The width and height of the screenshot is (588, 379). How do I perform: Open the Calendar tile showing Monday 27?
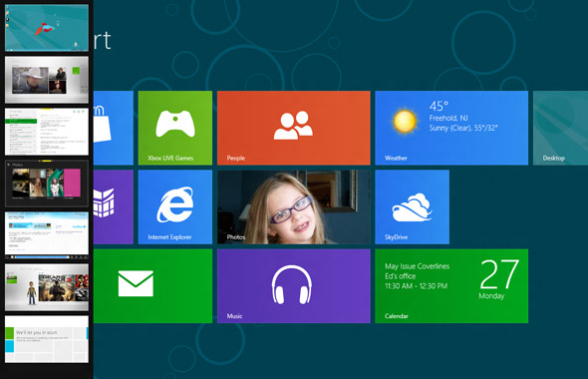[x=451, y=286]
